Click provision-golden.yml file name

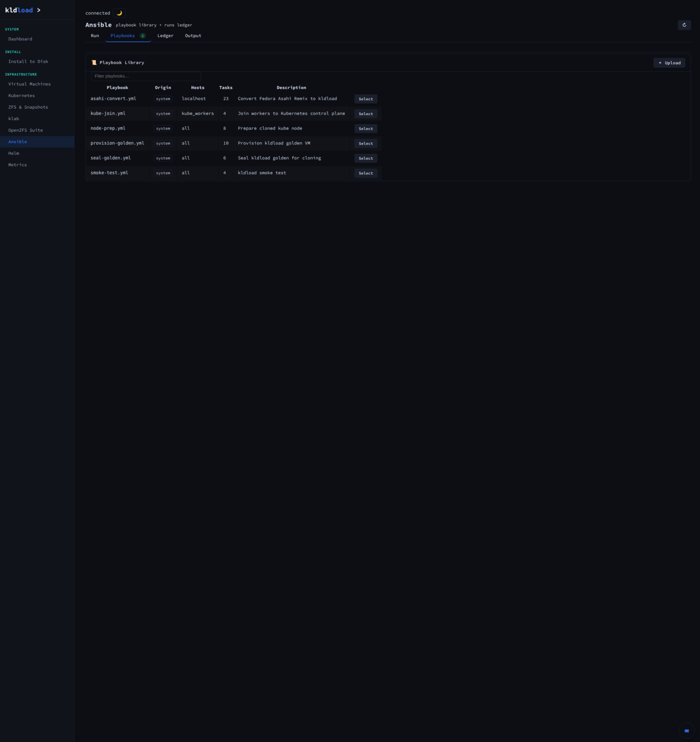click(x=117, y=143)
